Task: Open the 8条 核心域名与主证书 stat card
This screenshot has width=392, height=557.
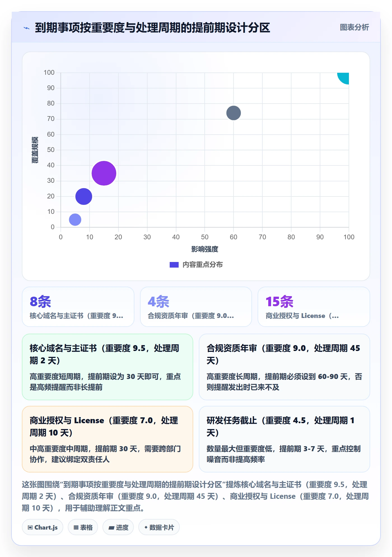Action: point(78,307)
